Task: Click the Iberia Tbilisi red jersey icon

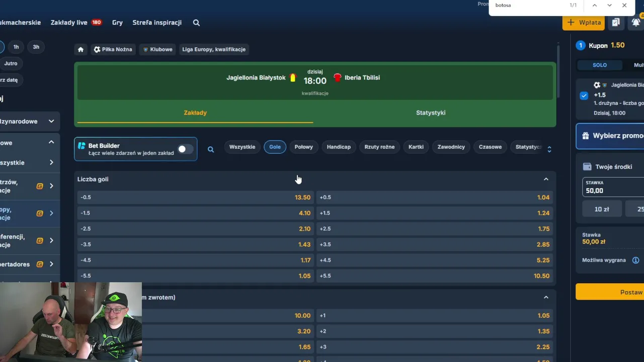Action: point(337,77)
